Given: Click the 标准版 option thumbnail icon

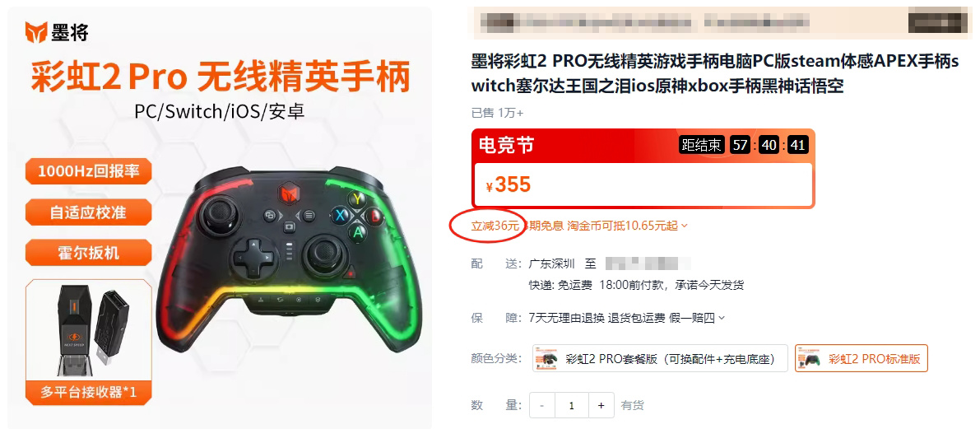Looking at the screenshot, I should click(x=810, y=360).
